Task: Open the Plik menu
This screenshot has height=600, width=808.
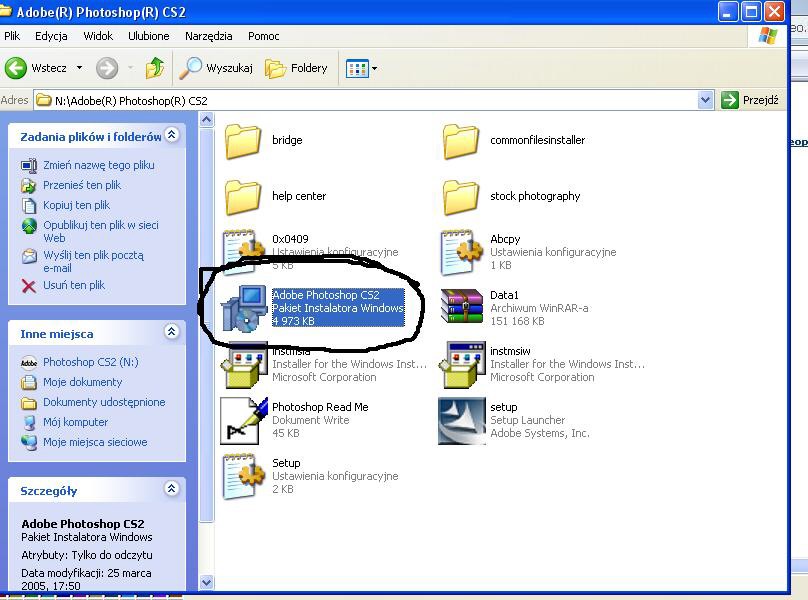Action: tap(12, 36)
